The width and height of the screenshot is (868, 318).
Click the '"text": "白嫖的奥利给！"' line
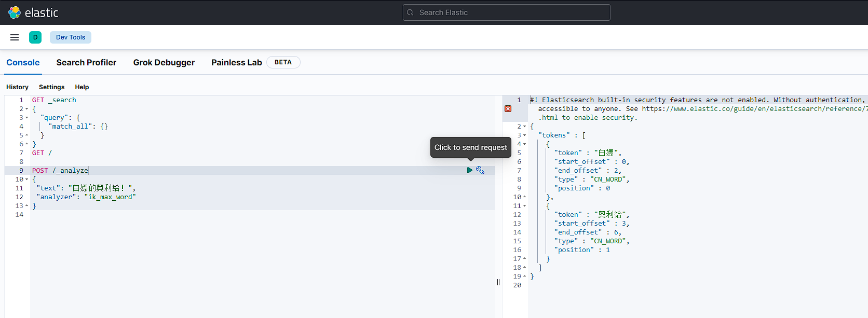[x=86, y=188]
